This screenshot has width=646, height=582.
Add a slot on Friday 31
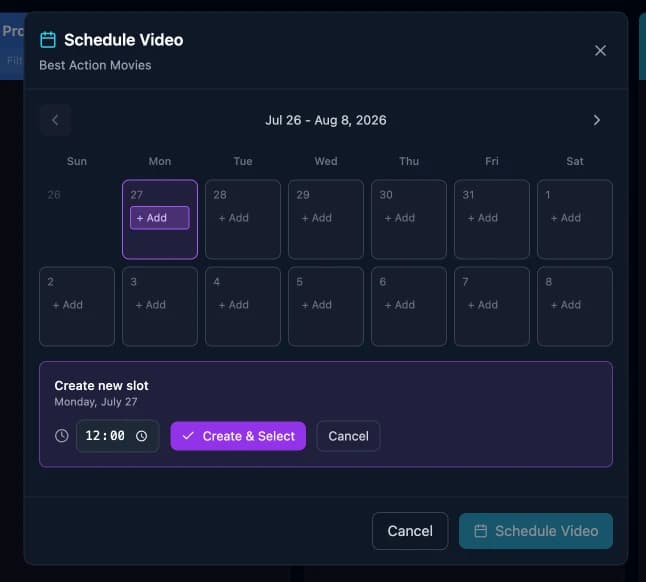pos(483,218)
